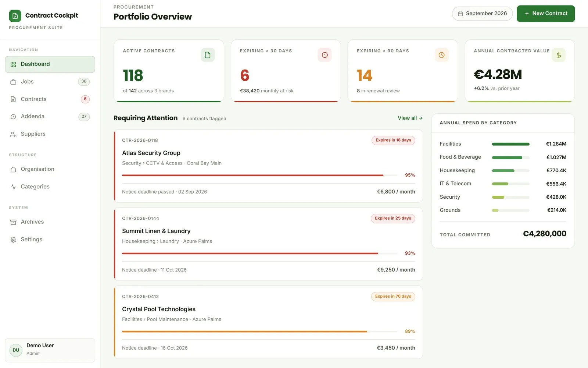Click the DU user avatar
Image resolution: width=588 pixels, height=368 pixels.
tap(16, 350)
